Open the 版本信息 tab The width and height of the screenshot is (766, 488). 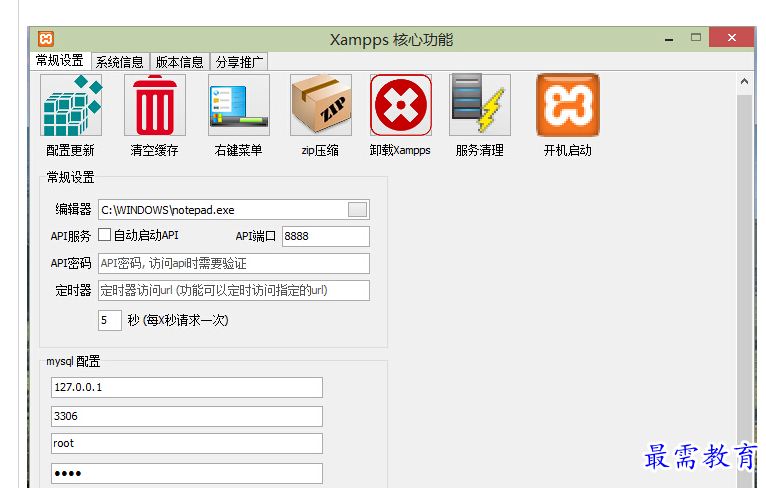coord(180,62)
